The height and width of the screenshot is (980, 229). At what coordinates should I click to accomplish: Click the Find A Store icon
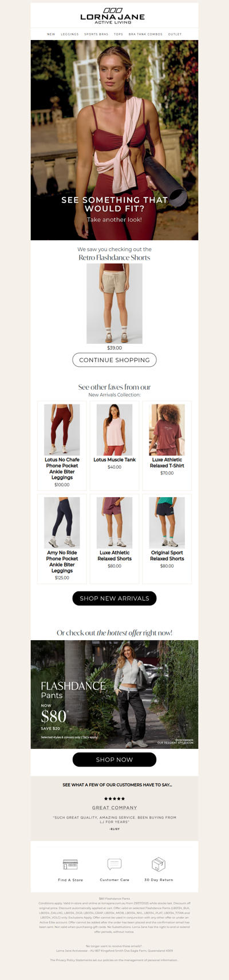click(70, 864)
